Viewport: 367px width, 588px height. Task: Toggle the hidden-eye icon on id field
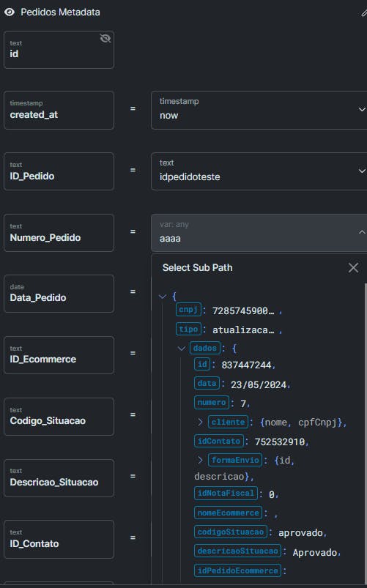105,38
